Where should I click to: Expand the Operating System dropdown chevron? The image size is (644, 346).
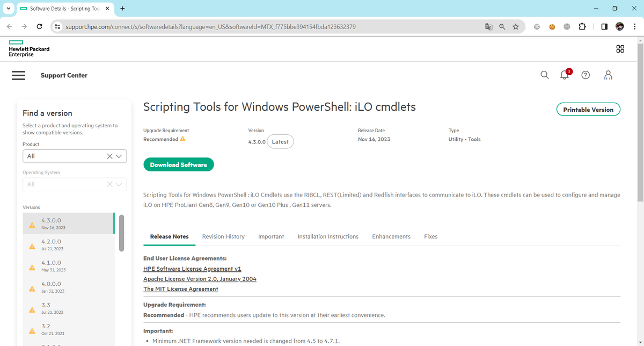click(119, 184)
